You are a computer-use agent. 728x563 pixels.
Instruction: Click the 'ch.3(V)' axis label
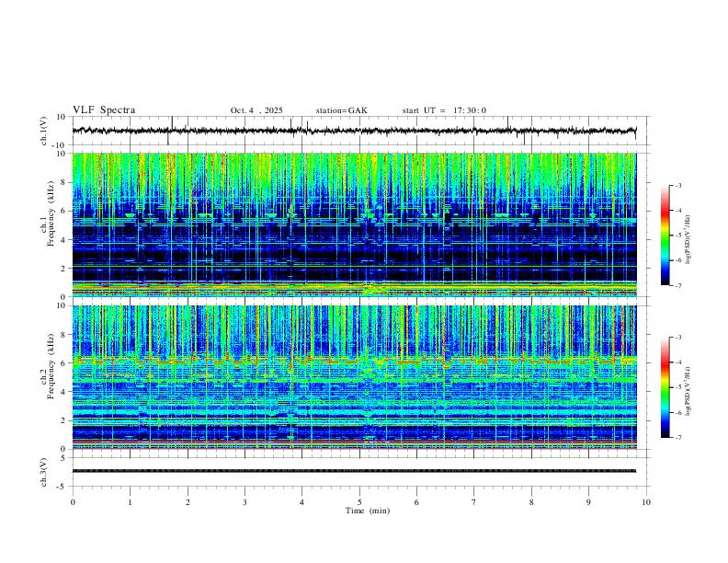click(44, 472)
